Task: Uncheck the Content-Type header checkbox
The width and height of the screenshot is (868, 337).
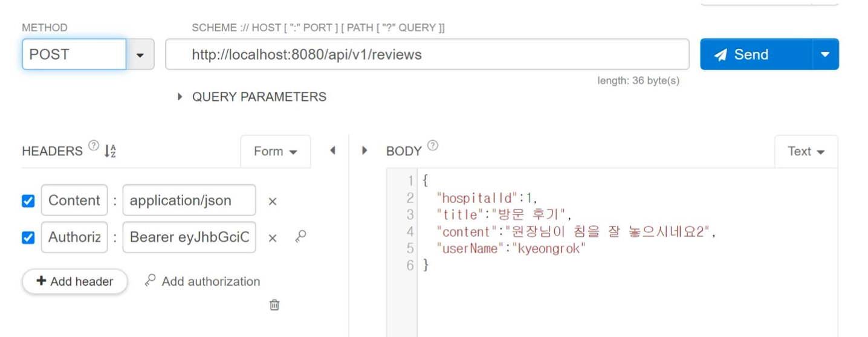Action: (28, 201)
